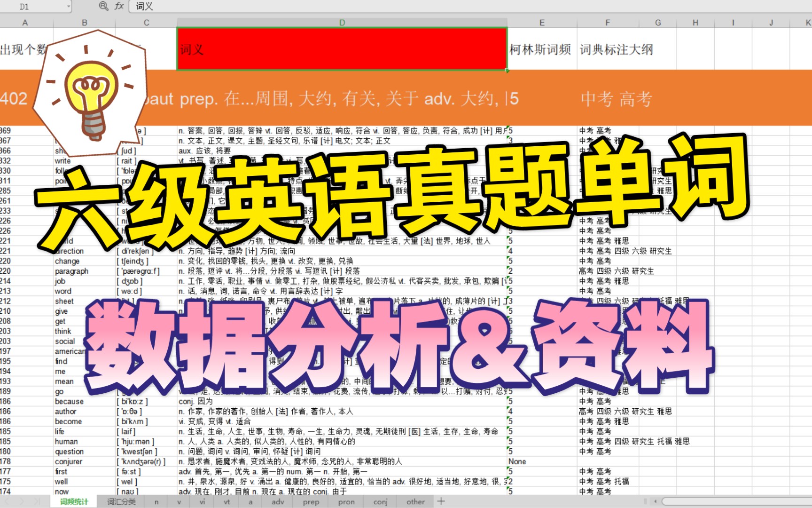Select the word cell 'question'

[85, 452]
